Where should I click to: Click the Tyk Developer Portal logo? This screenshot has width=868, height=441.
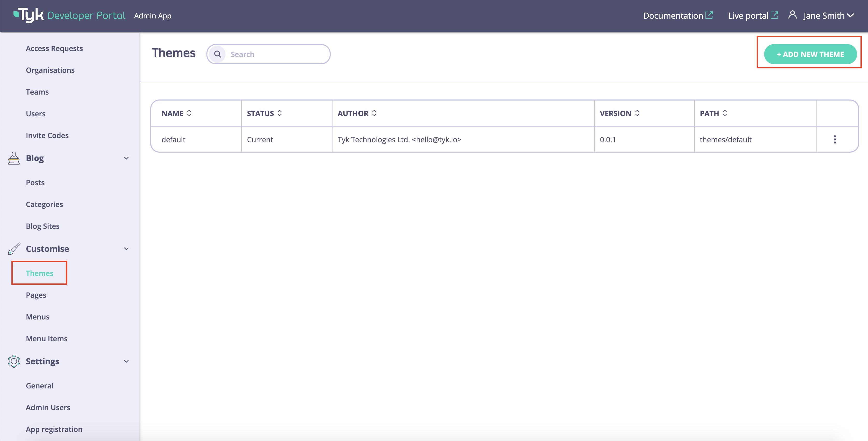[69, 15]
